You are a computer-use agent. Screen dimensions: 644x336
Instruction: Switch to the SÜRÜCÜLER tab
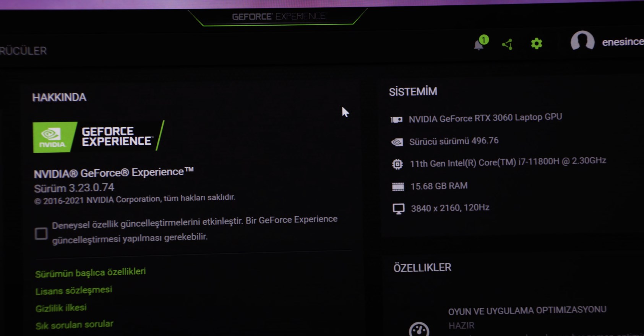pyautogui.click(x=23, y=51)
